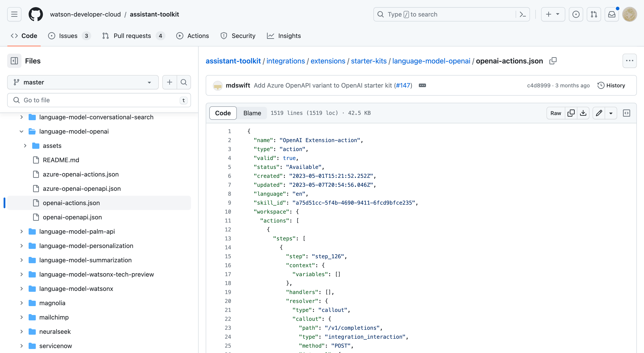Open the master branch dropdown
Screen dimensions: 644x353
83,82
